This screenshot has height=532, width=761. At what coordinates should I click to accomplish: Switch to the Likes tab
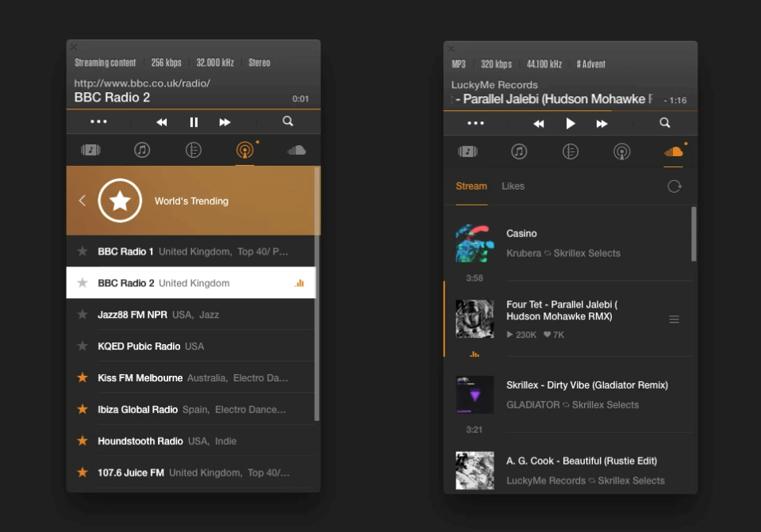[x=513, y=186]
